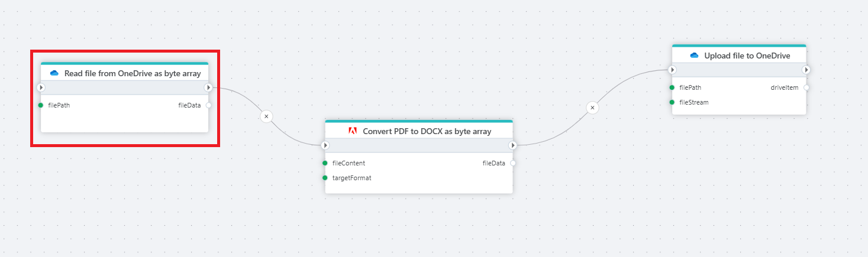The height and width of the screenshot is (257, 868).
Task: Click the execution input arrow of Upload file node
Action: pyautogui.click(x=672, y=70)
